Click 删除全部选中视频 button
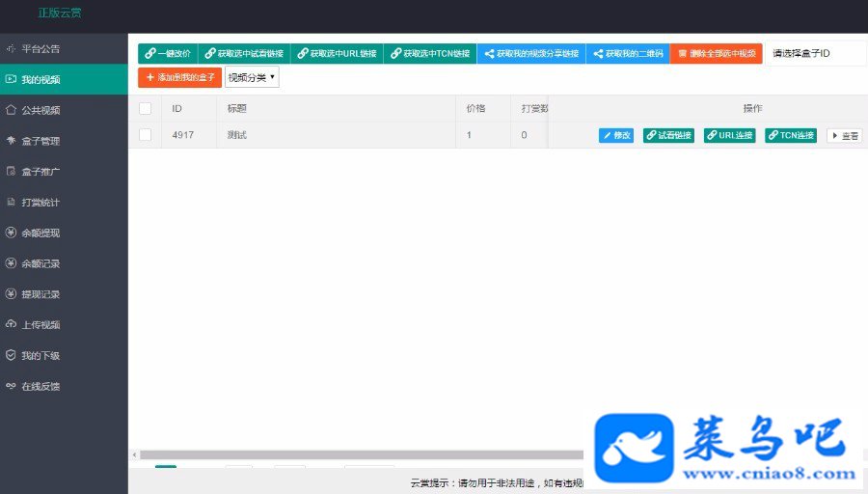The height and width of the screenshot is (494, 868). coord(717,54)
